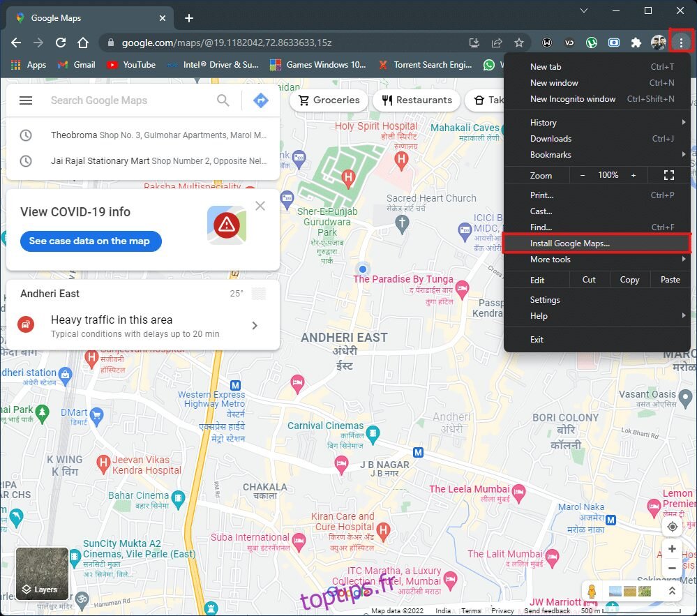Click the search magnifier icon
The width and height of the screenshot is (697, 616).
coord(223,100)
